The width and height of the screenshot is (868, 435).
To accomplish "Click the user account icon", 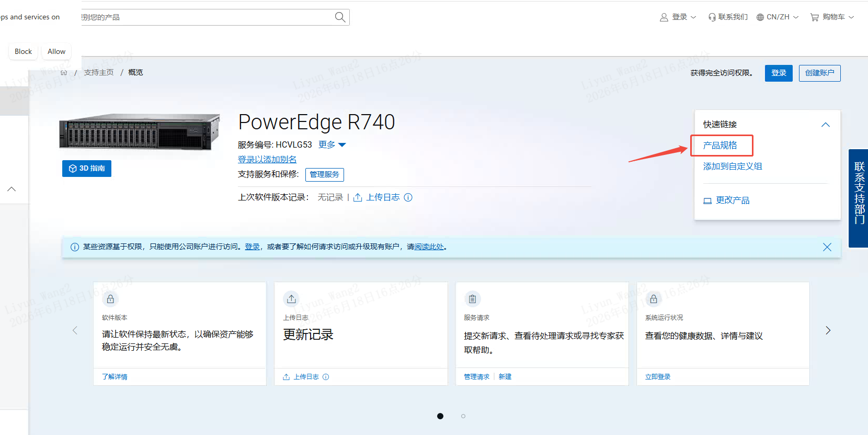I will 664,17.
